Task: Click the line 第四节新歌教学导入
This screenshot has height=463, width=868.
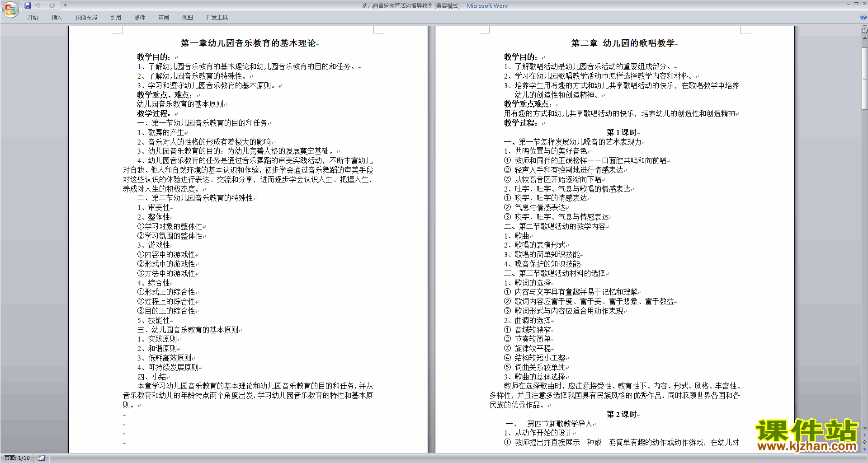Action: [x=560, y=424]
